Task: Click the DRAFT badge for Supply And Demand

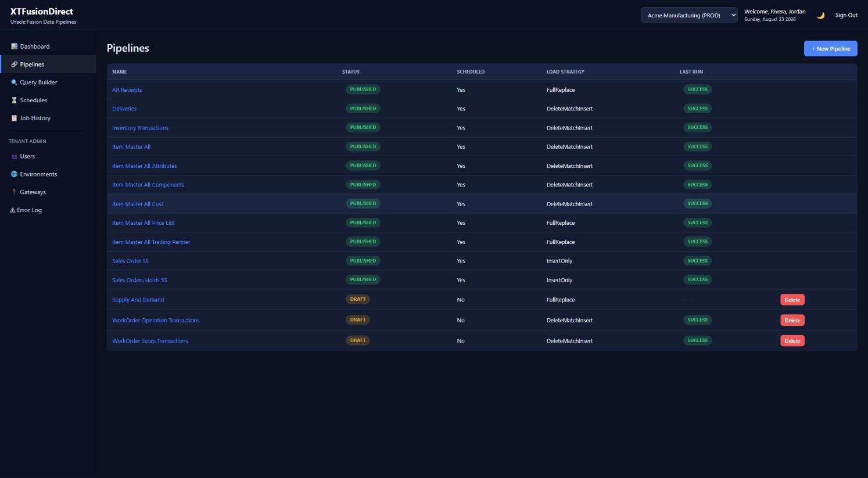Action: [358, 300]
